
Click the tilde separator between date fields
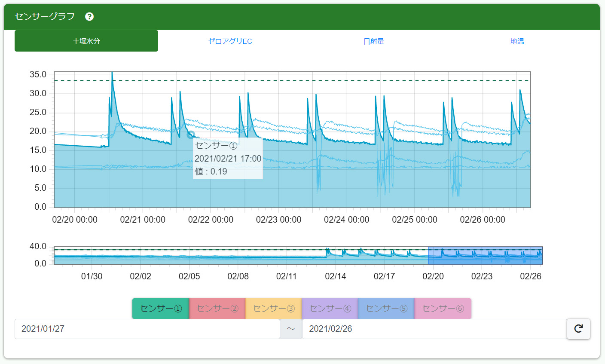point(291,329)
